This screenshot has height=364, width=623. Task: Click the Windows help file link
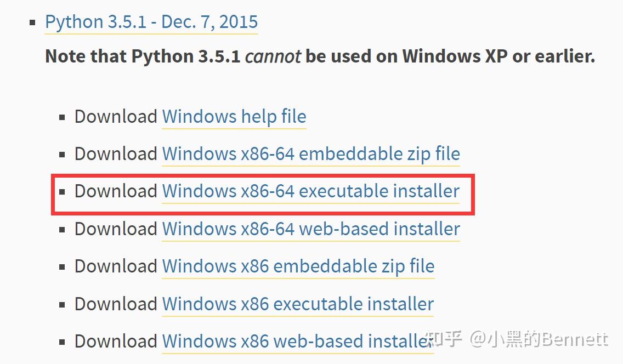click(x=234, y=117)
